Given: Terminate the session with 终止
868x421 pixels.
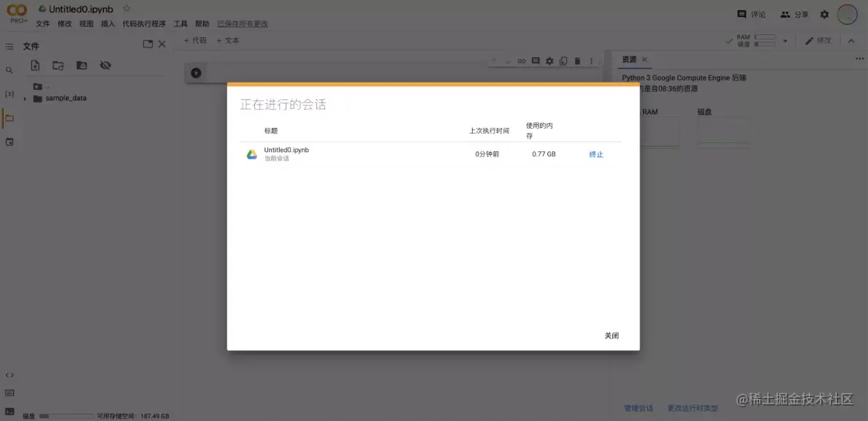Looking at the screenshot, I should click(596, 154).
